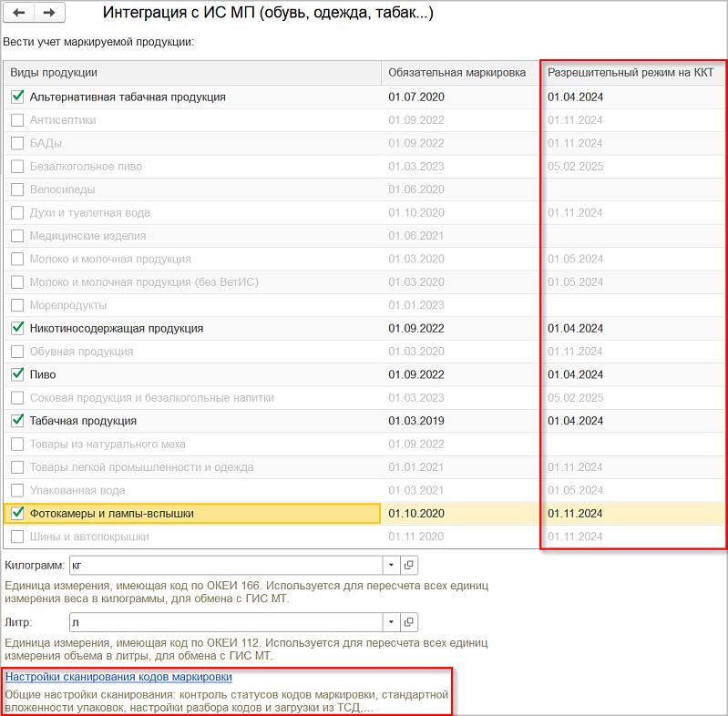728x716 pixels.
Task: Select 01.10.2020 in Фотокамеры row
Action: click(416, 514)
